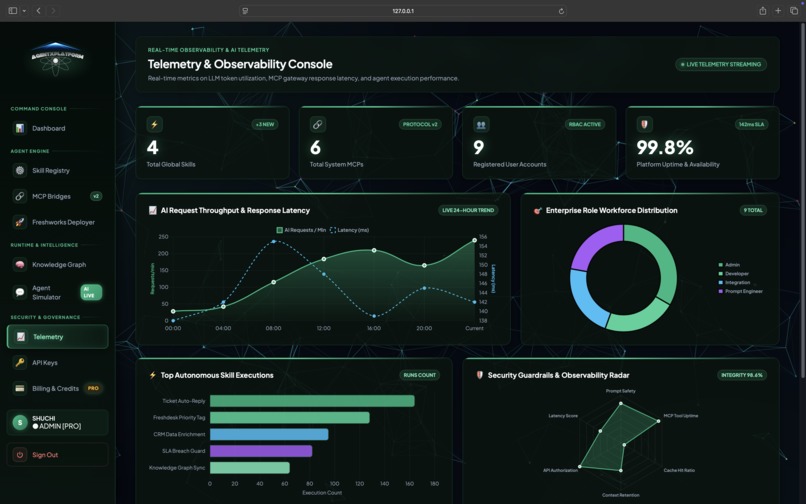806x504 pixels.
Task: Click the PROTOCOL v2 badge
Action: coord(420,124)
